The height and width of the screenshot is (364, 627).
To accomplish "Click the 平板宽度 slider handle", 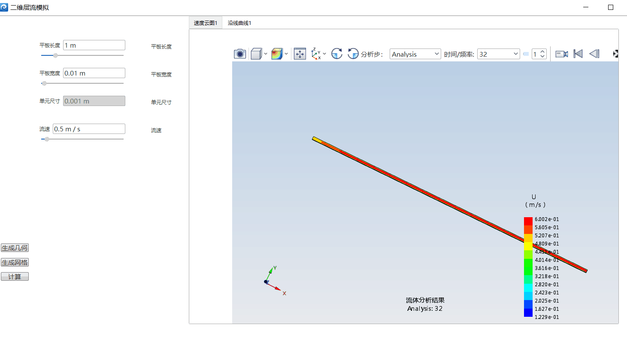I will 44,83.
